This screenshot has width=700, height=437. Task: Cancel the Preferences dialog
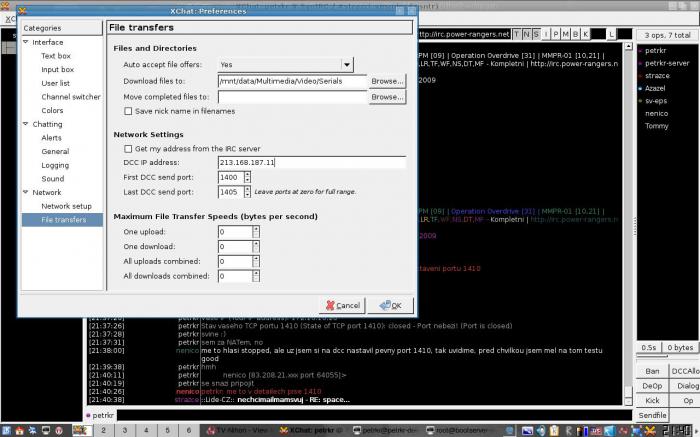pyautogui.click(x=342, y=305)
